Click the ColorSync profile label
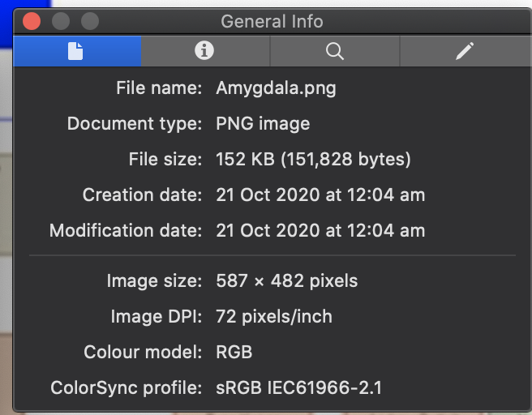 [127, 388]
